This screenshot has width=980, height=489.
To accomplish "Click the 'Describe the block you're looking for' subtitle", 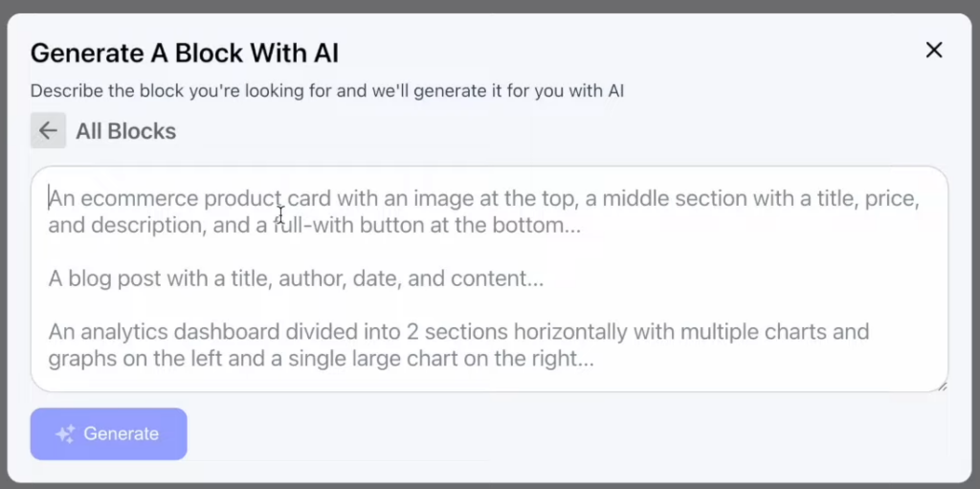I will coord(327,91).
